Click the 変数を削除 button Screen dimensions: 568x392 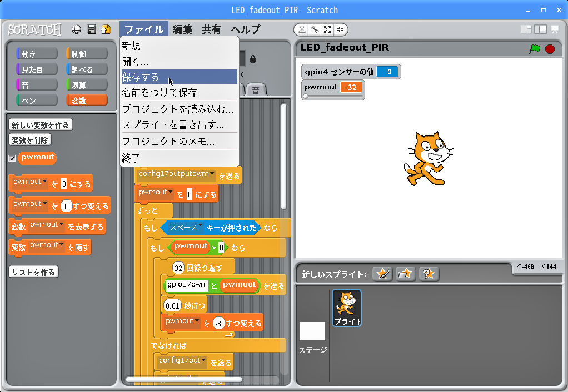(x=29, y=140)
